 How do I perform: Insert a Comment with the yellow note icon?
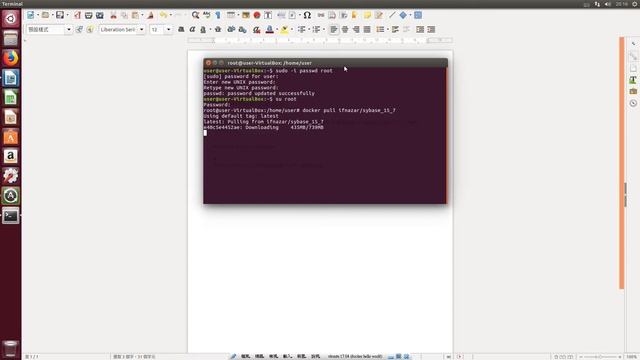click(367, 15)
